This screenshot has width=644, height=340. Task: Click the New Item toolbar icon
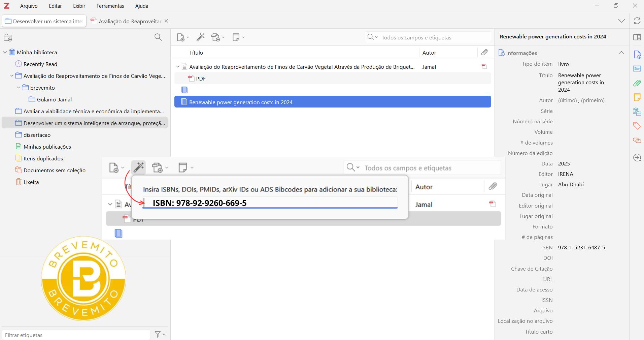coord(183,37)
